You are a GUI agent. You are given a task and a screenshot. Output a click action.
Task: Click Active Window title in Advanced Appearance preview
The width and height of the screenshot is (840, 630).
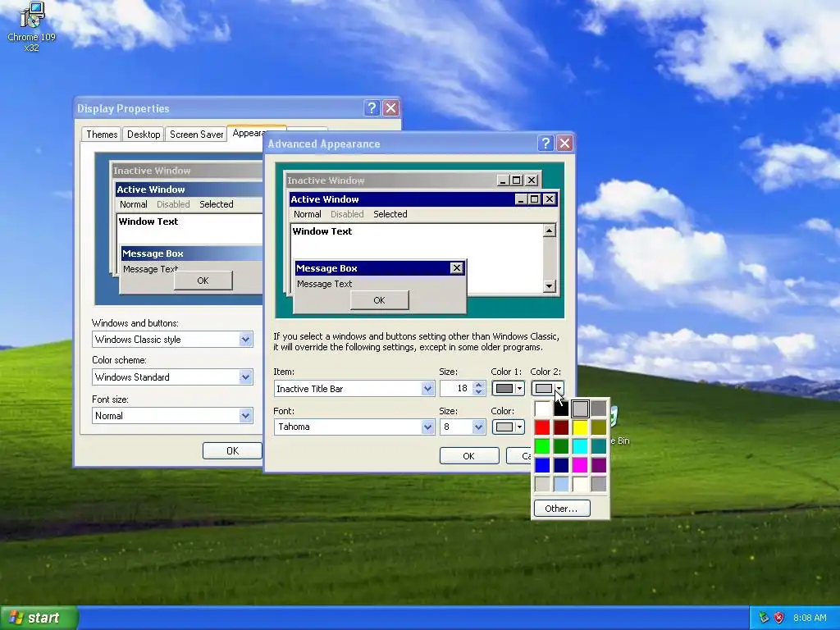(x=325, y=199)
